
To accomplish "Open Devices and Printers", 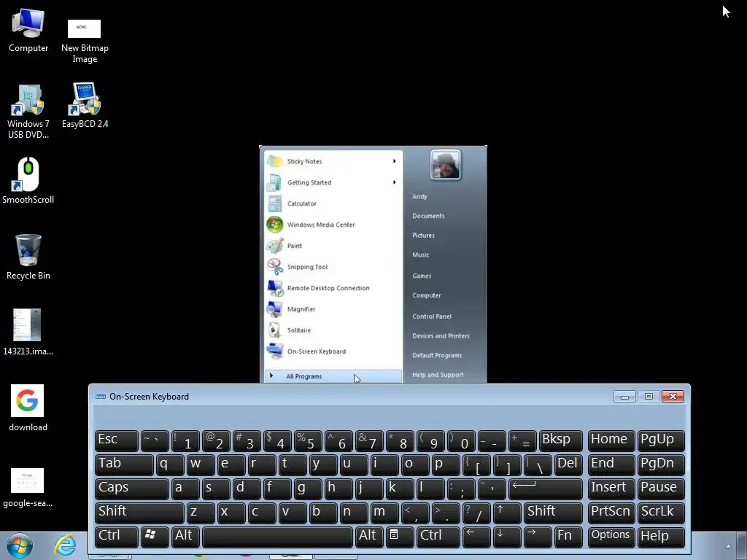I will coord(441,335).
